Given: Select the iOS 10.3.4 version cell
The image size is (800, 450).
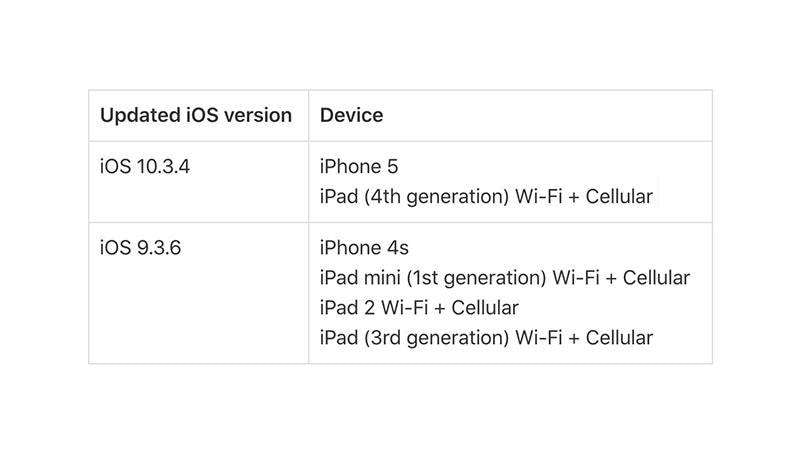Looking at the screenshot, I should click(145, 166).
